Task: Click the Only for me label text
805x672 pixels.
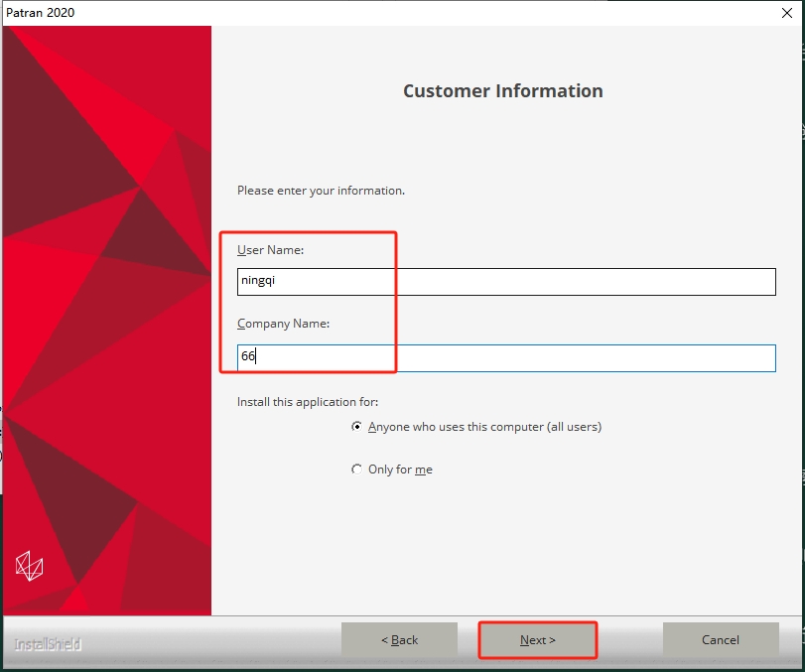Action: pyautogui.click(x=400, y=470)
